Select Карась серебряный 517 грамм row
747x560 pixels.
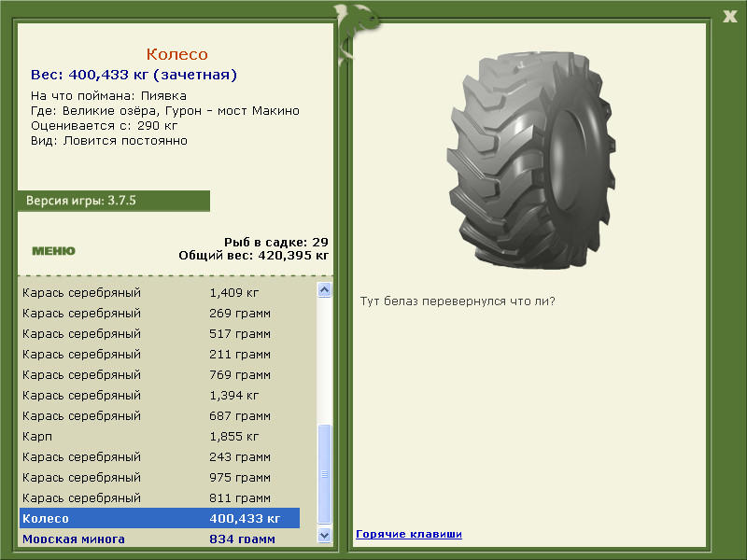[160, 333]
